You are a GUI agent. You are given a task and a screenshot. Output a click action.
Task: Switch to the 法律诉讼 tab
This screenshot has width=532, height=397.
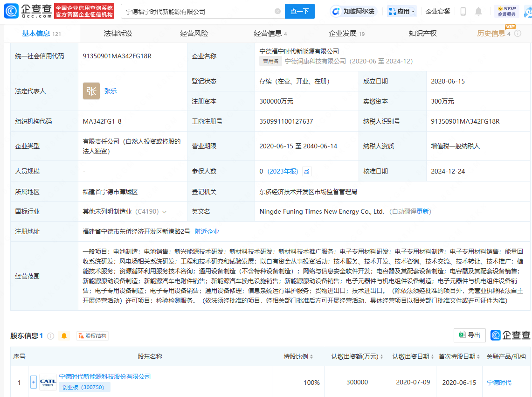tap(118, 34)
